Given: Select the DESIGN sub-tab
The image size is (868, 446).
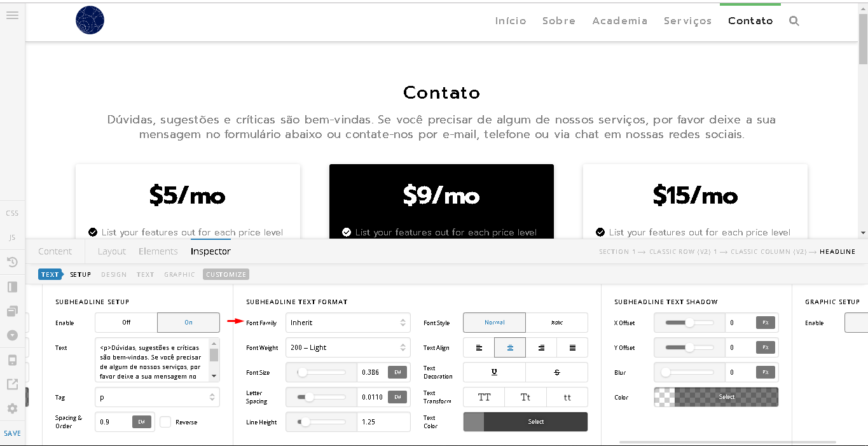Looking at the screenshot, I should [114, 275].
